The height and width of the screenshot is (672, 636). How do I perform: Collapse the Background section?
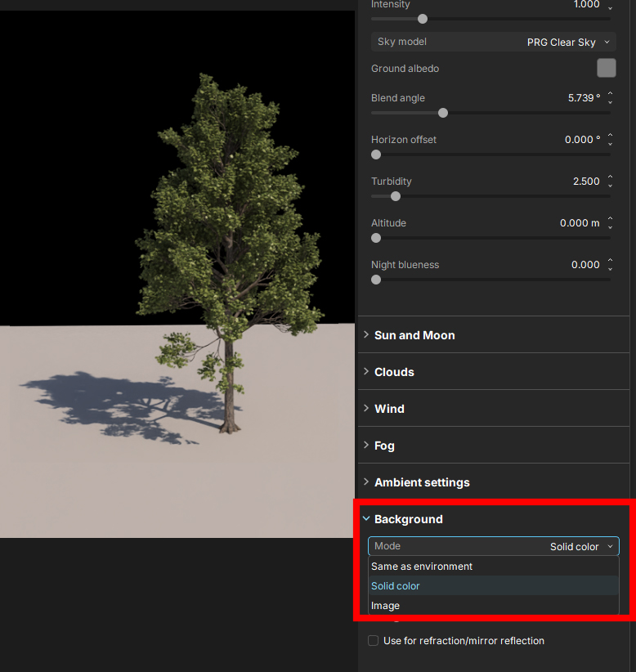click(408, 519)
